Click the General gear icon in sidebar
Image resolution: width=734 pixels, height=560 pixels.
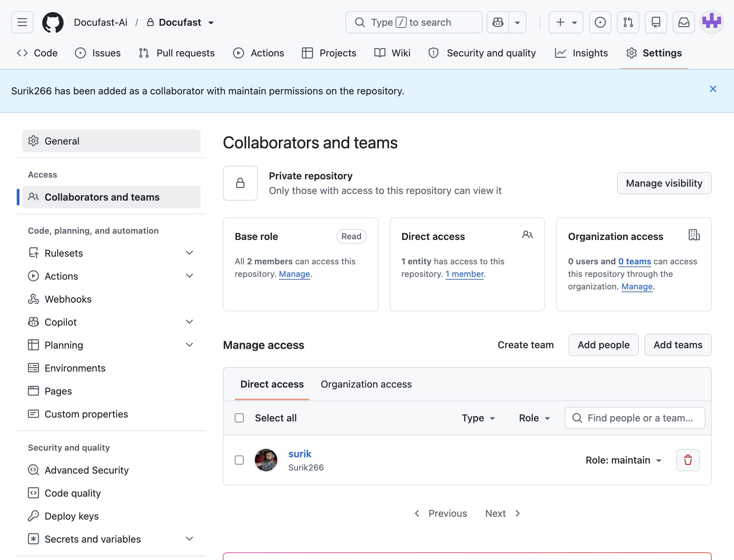(x=33, y=141)
